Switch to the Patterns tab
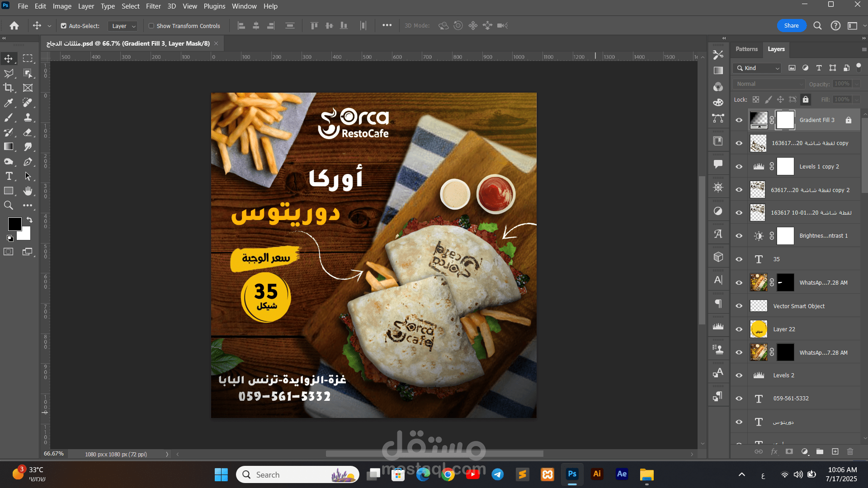Screen dimensions: 868x488 [x=746, y=49]
